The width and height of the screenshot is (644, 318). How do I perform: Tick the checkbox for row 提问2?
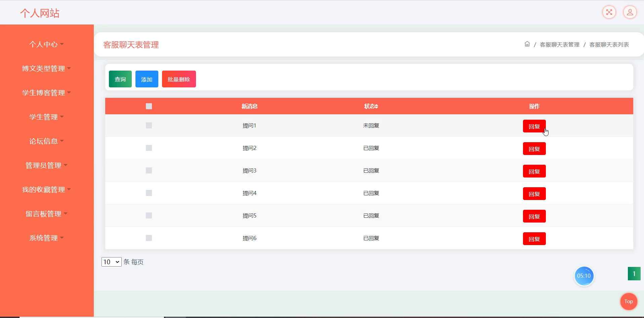coord(149,148)
